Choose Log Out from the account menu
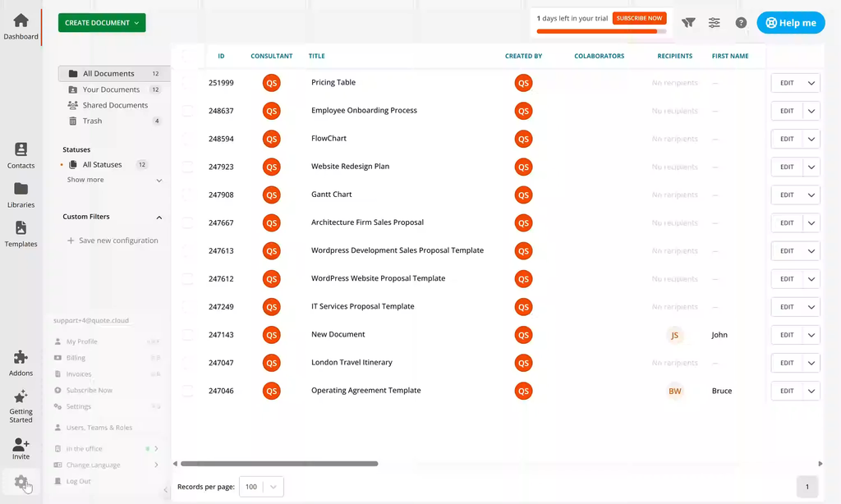Viewport: 841px width, 504px height. (78, 481)
